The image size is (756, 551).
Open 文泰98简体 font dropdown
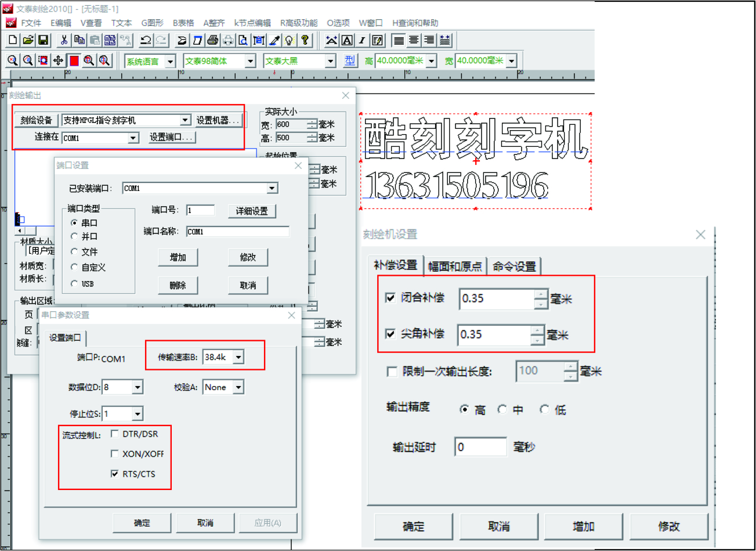(x=251, y=61)
